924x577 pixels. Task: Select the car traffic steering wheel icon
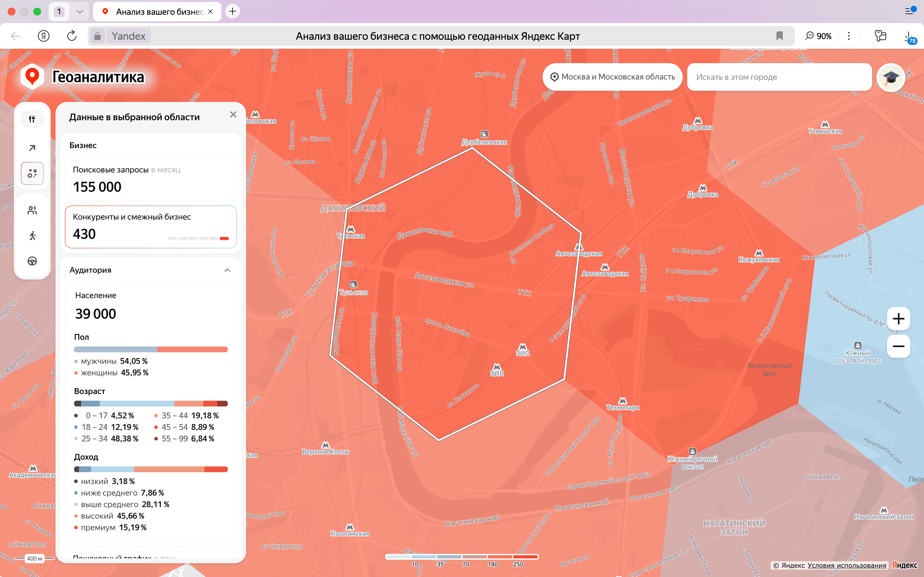point(32,261)
